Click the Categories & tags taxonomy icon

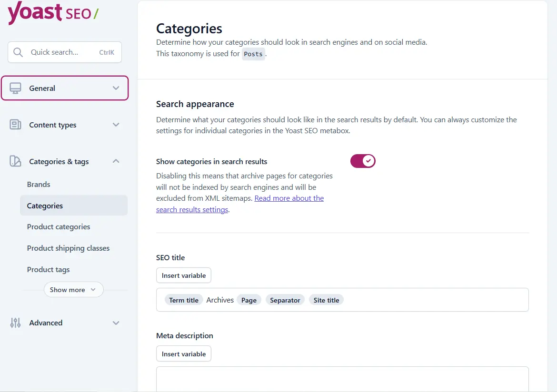click(16, 161)
